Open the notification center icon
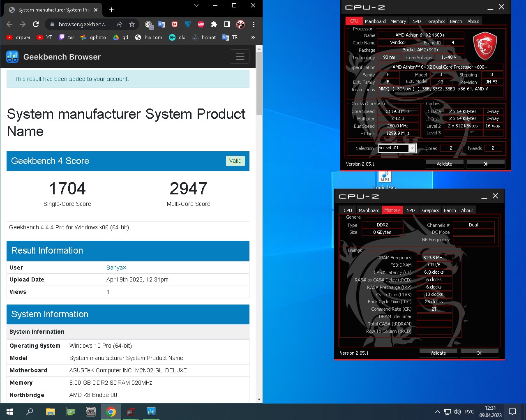The image size is (526, 420). (512, 411)
